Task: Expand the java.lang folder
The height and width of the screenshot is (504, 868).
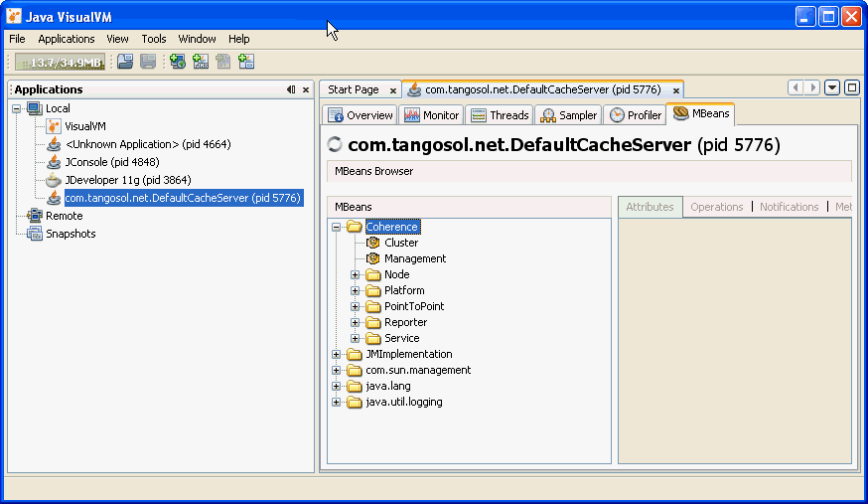Action: pos(336,386)
